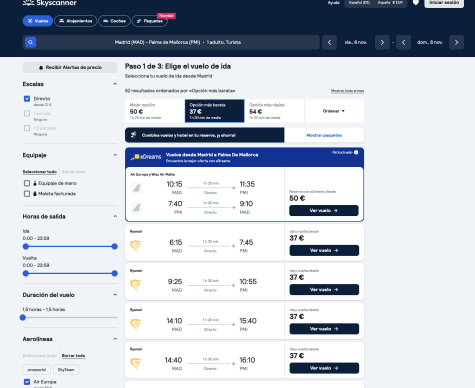Click Ryanair logo on 14:10 flight
Screen dimensions: 475x388
136,324
